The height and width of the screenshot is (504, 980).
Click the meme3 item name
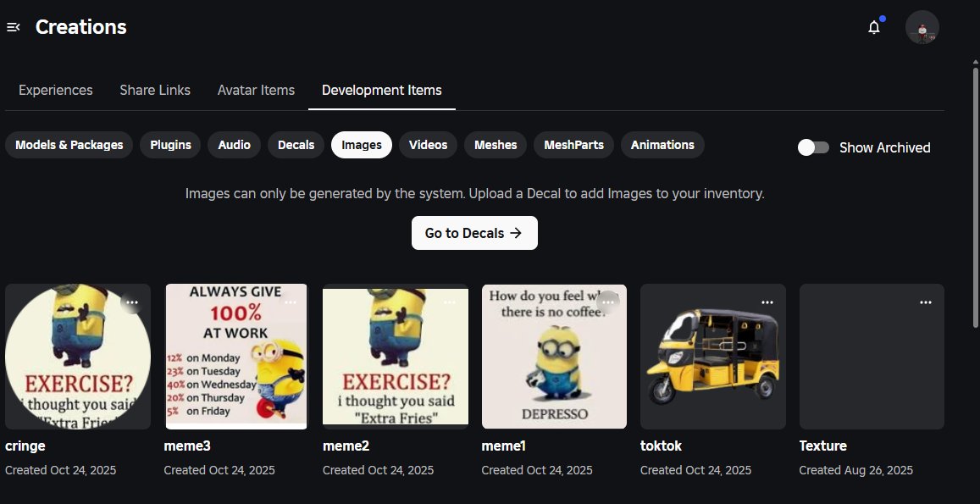click(x=187, y=446)
